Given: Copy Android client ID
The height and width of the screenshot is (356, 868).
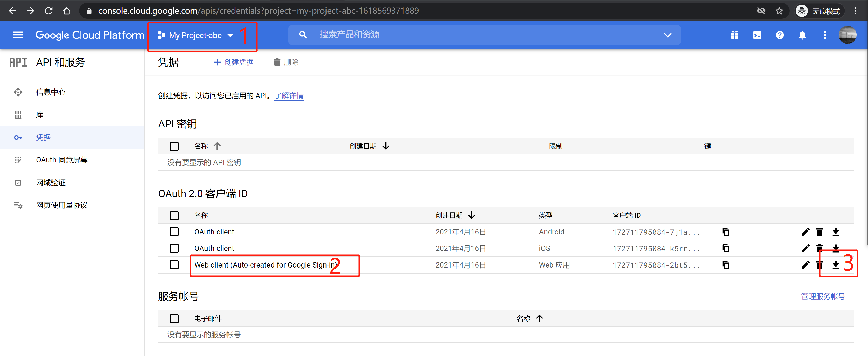Looking at the screenshot, I should pyautogui.click(x=726, y=232).
